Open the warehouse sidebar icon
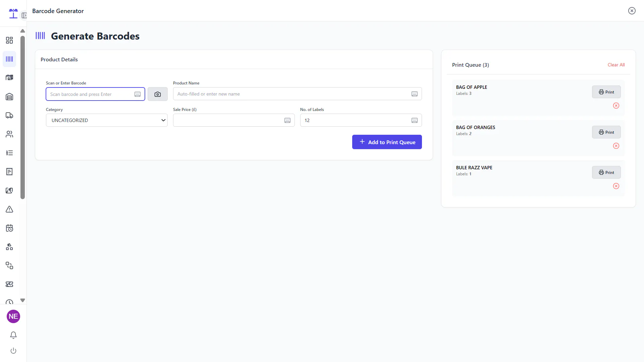The width and height of the screenshot is (644, 362). (9, 97)
